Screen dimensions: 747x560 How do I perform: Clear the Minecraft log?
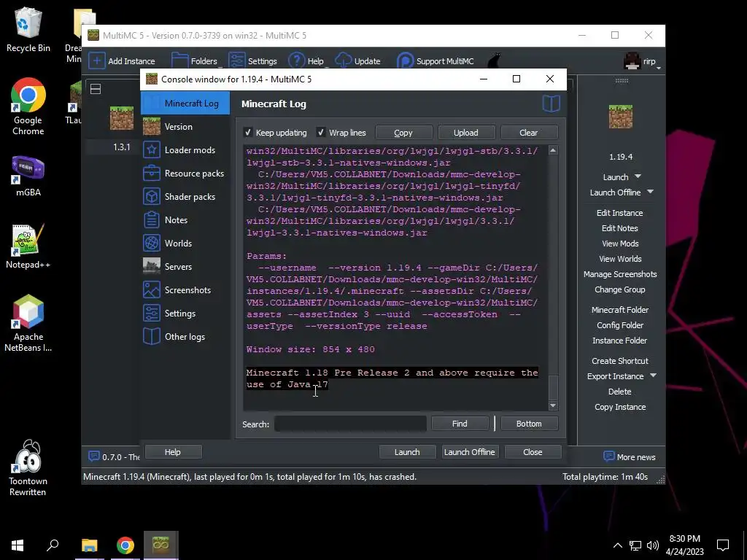[x=529, y=133]
